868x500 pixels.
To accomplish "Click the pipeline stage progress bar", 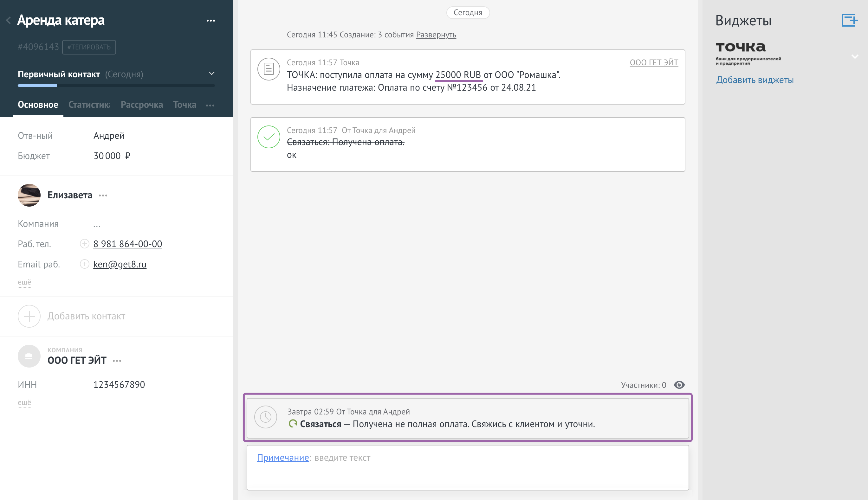I will click(116, 86).
